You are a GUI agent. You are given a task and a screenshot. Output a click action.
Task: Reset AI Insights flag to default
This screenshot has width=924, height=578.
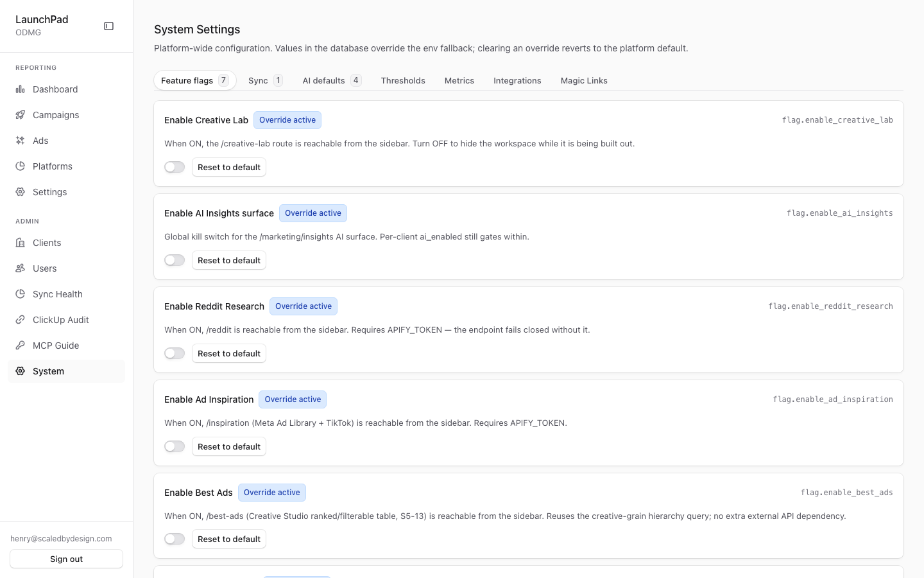tap(229, 260)
